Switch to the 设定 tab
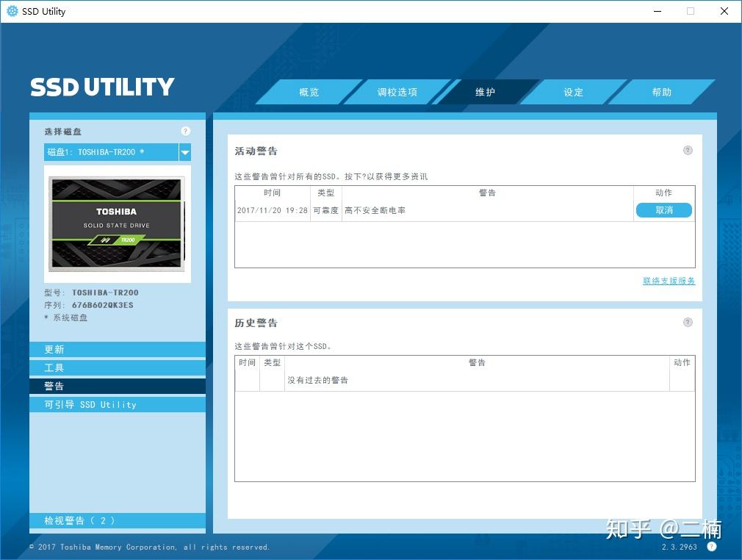The width and height of the screenshot is (742, 560). click(573, 92)
